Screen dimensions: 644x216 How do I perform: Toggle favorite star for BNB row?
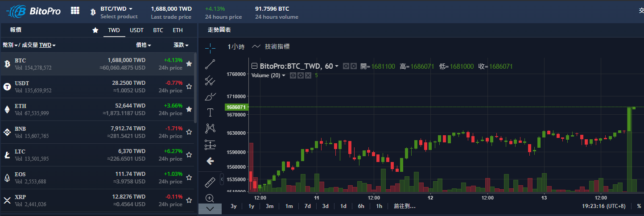[x=189, y=132]
